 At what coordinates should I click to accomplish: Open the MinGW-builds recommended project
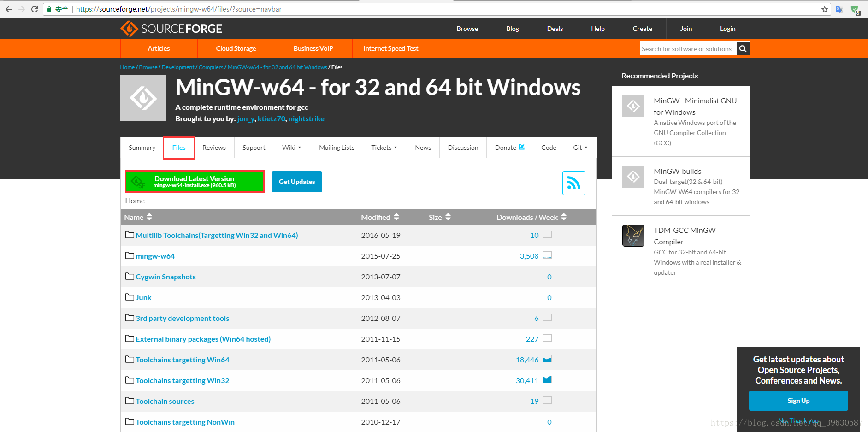pos(678,171)
